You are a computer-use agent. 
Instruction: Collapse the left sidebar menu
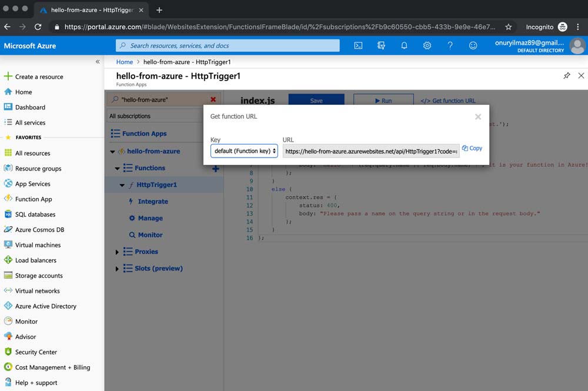(x=98, y=62)
